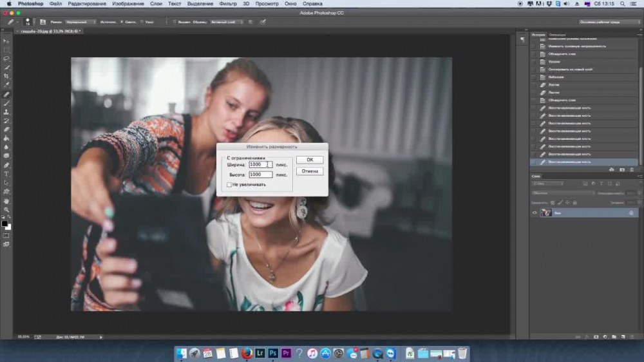Open Lightroom from the Dock
The width and height of the screenshot is (644, 362).
coord(260,353)
